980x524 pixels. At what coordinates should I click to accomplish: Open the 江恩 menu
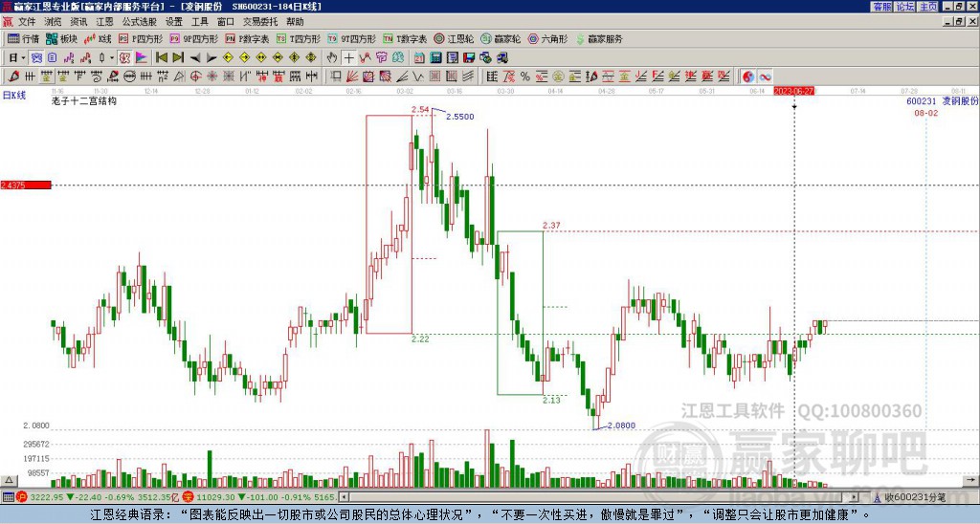pyautogui.click(x=104, y=22)
